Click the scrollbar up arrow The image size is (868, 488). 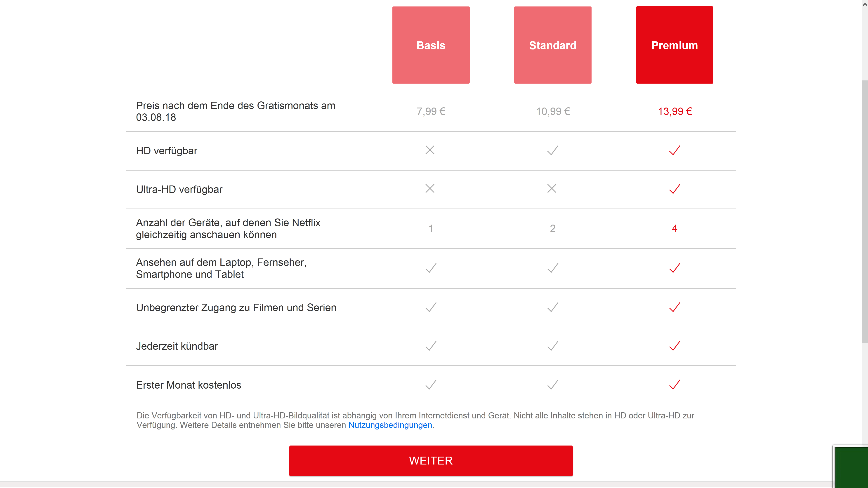865,4
